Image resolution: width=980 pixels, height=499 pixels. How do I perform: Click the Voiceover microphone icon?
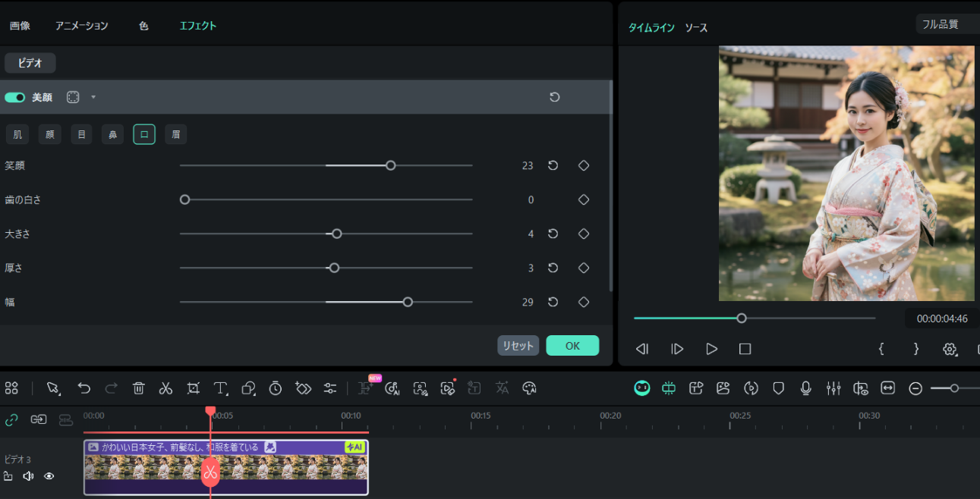pyautogui.click(x=806, y=388)
